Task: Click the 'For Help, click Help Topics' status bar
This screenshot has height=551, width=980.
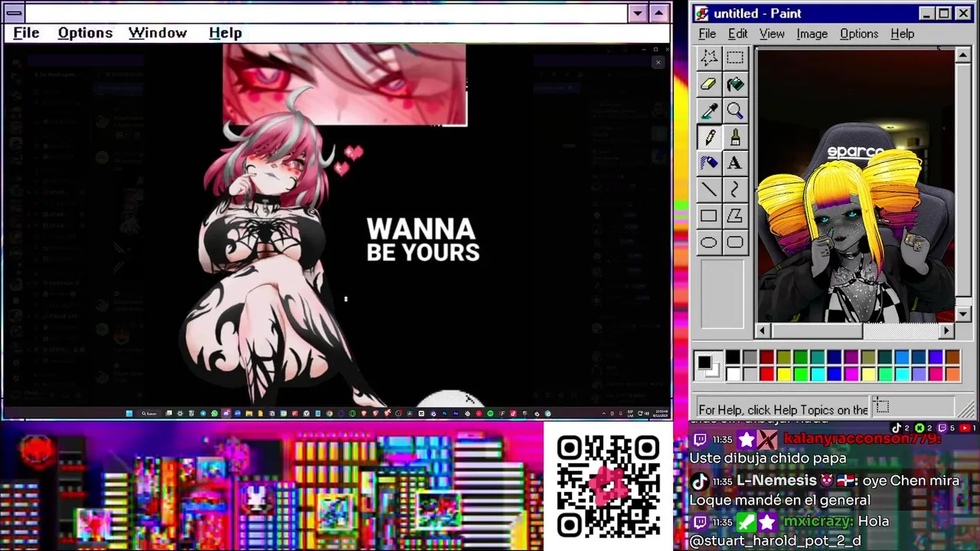Action: pyautogui.click(x=783, y=409)
